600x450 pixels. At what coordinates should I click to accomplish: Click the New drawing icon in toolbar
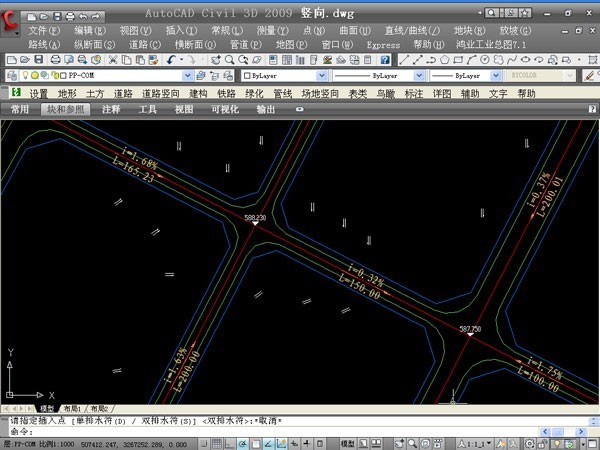pos(10,60)
